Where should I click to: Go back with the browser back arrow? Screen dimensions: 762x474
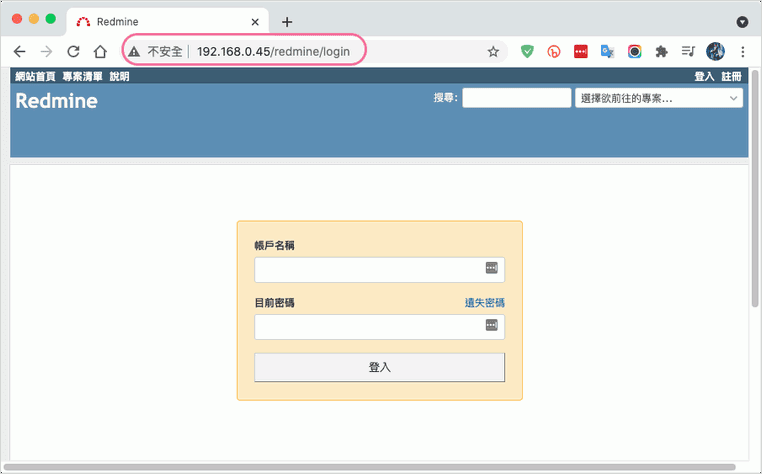pos(19,52)
